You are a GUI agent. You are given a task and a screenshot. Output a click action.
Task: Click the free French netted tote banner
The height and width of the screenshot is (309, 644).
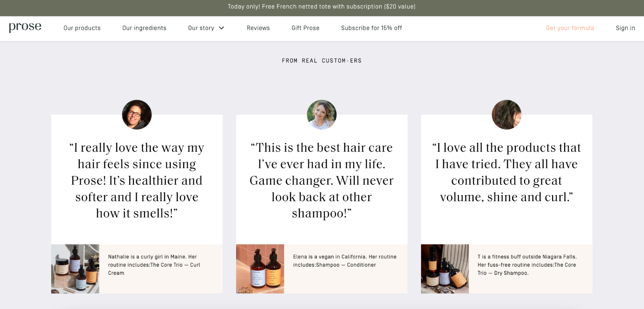(322, 6)
